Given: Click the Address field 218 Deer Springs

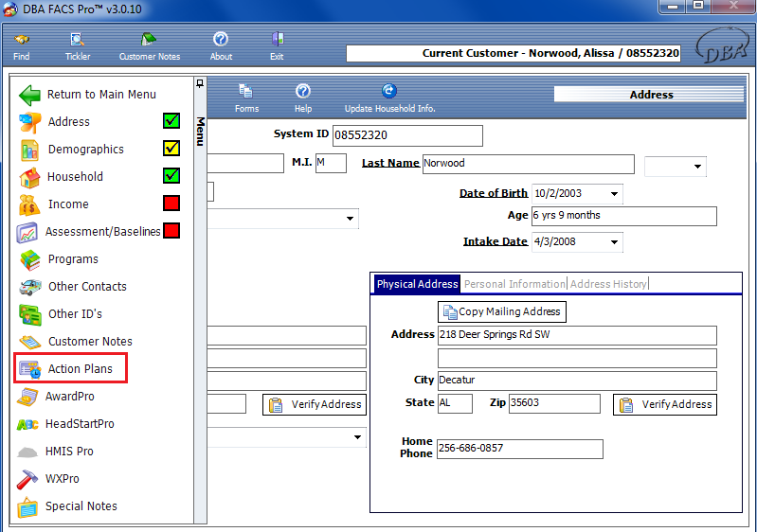Looking at the screenshot, I should (x=577, y=335).
